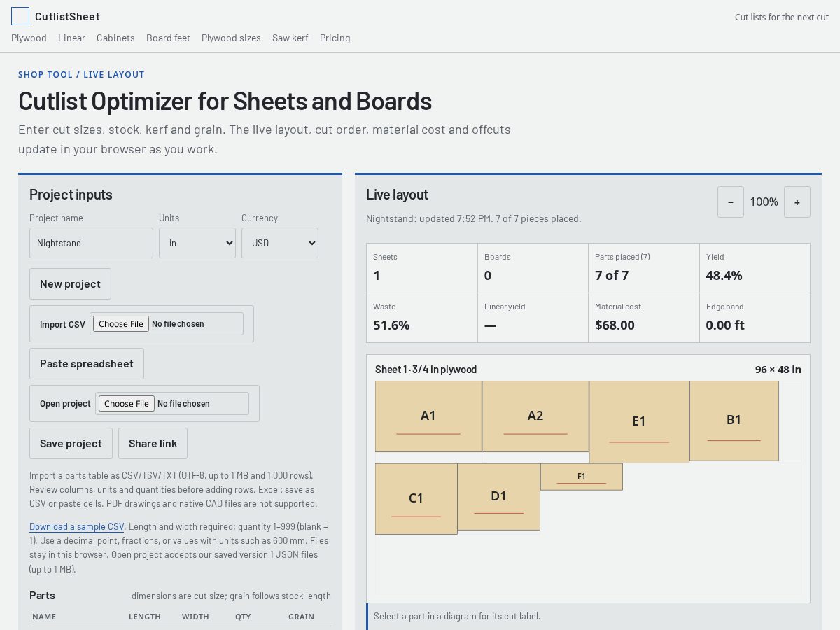This screenshot has width=840, height=630.
Task: Click the New project button
Action: pyautogui.click(x=70, y=283)
